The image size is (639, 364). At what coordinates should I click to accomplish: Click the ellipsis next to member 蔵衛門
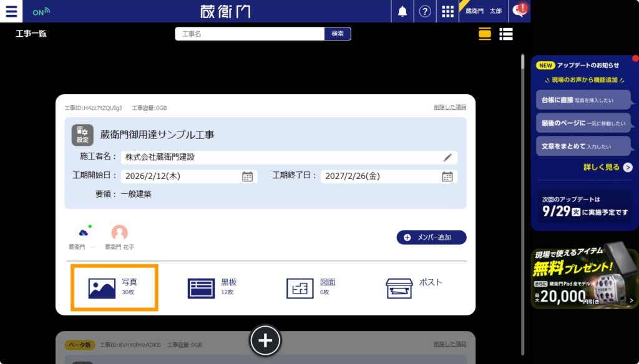point(94,247)
